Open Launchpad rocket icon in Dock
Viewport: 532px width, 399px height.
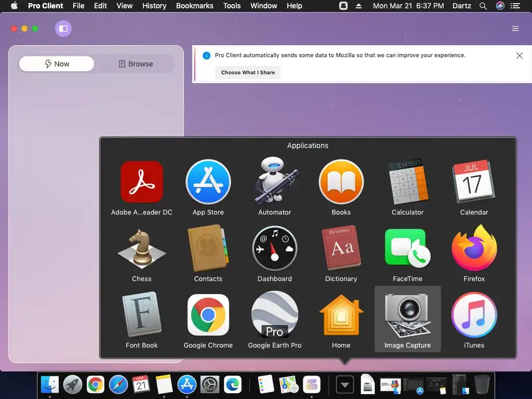[x=73, y=385]
